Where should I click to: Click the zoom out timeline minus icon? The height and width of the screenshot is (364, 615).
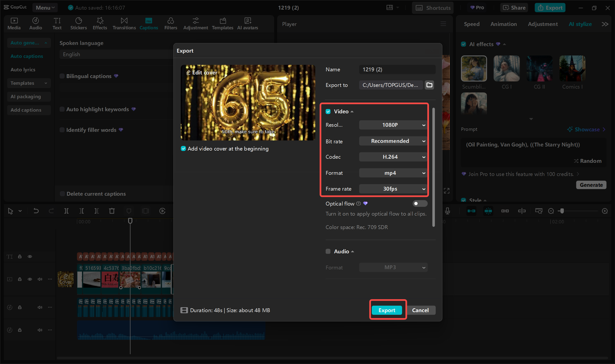[x=551, y=211]
